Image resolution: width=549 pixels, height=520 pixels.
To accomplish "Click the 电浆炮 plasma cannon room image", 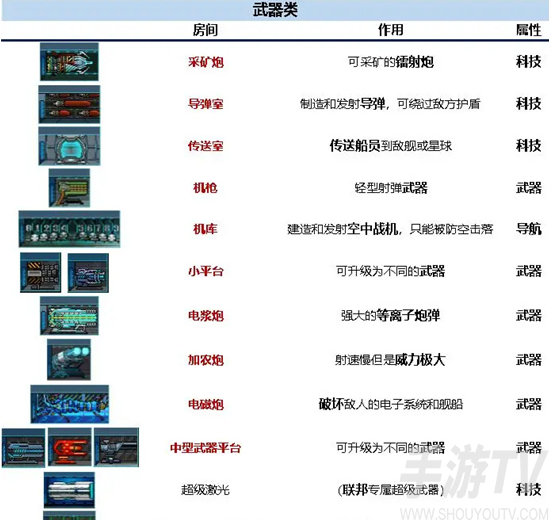I will pyautogui.click(x=69, y=316).
